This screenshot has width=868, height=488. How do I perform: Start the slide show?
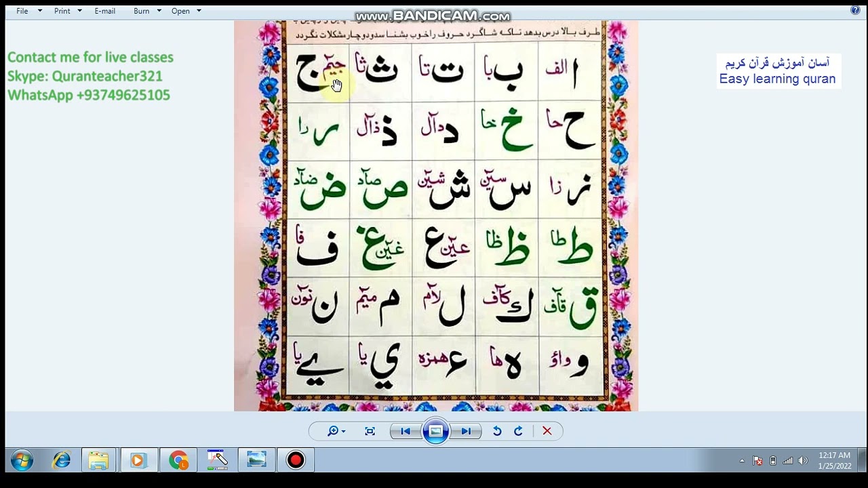[436, 431]
